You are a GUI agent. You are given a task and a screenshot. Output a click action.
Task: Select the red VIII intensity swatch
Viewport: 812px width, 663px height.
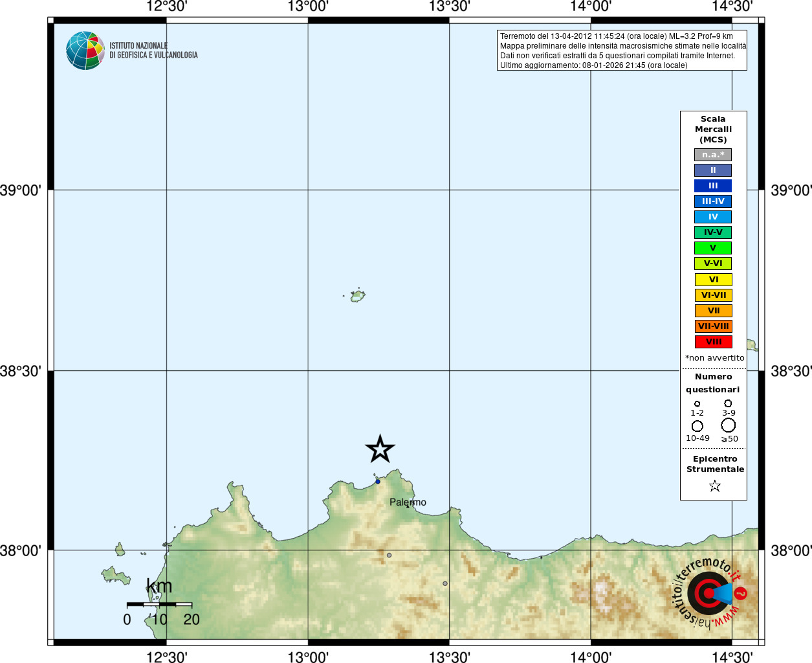(x=714, y=342)
